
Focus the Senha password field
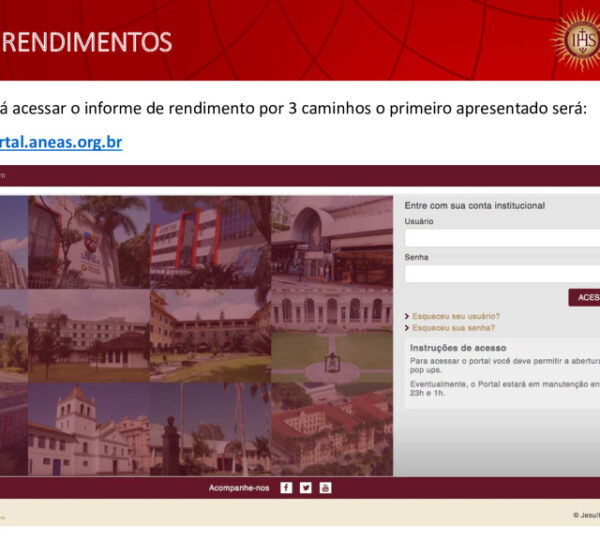pyautogui.click(x=502, y=273)
